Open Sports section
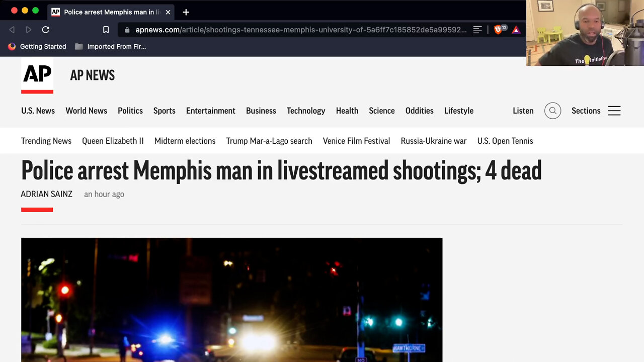 pos(165,111)
